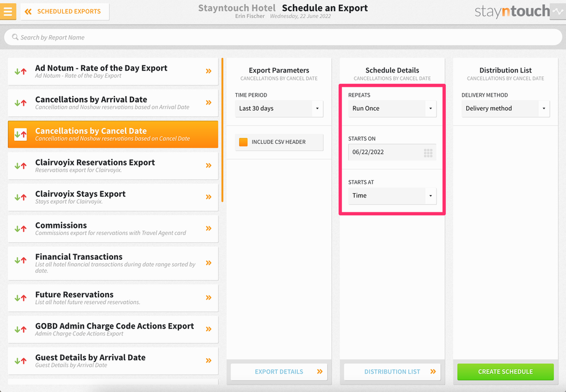Click the activity pulse icon in header
The width and height of the screenshot is (566, 392).
[558, 12]
